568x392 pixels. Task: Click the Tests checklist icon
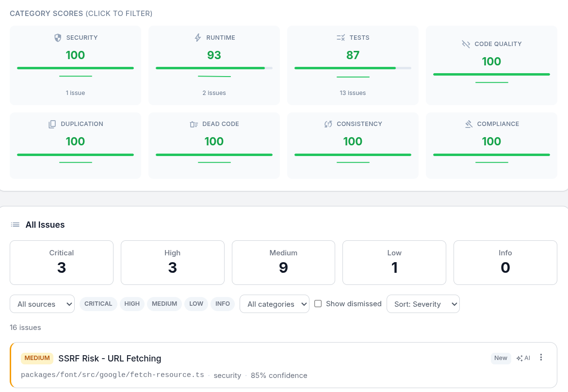pos(341,38)
